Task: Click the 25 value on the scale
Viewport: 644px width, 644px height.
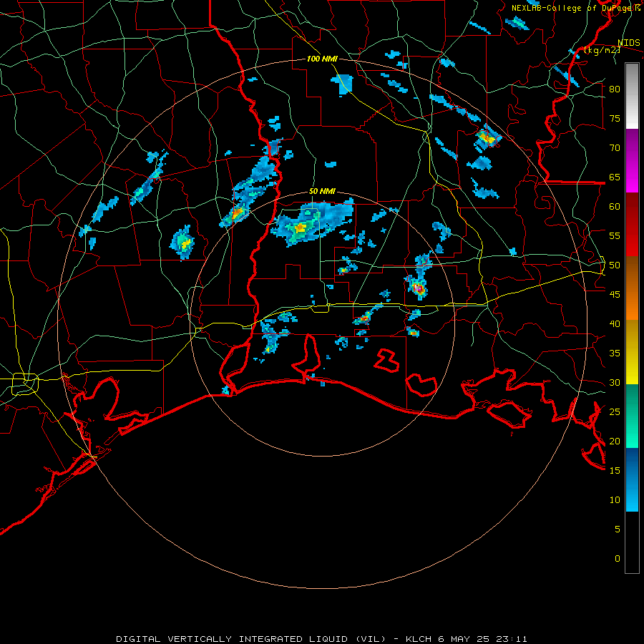Action: 615,412
